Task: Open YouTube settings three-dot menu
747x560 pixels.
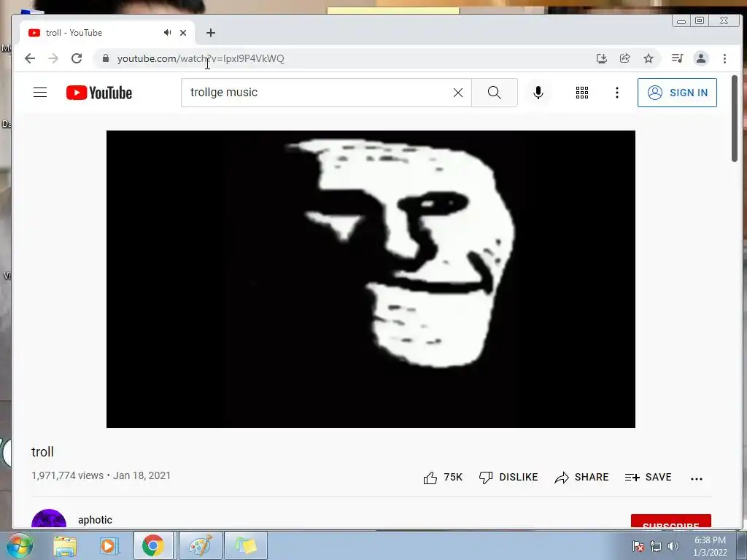Action: [617, 93]
